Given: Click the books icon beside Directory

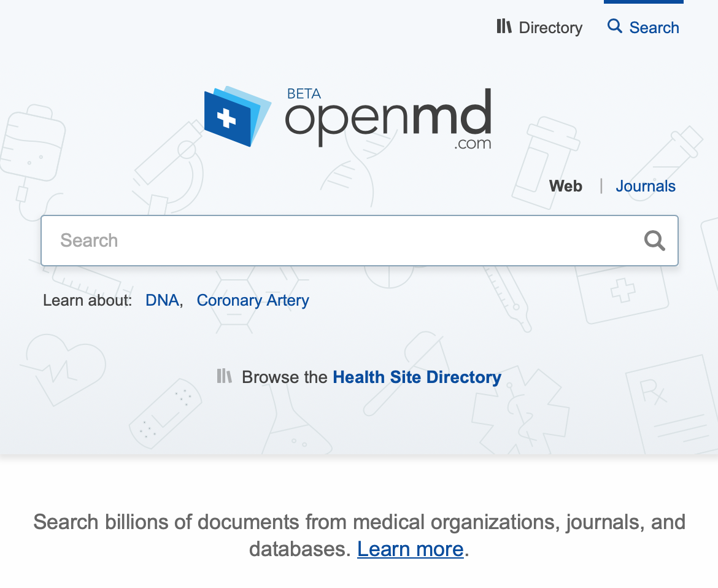Looking at the screenshot, I should coord(504,26).
